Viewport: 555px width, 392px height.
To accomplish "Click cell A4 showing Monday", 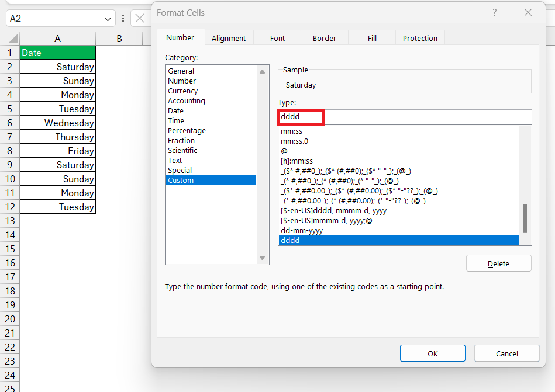I will click(x=58, y=95).
